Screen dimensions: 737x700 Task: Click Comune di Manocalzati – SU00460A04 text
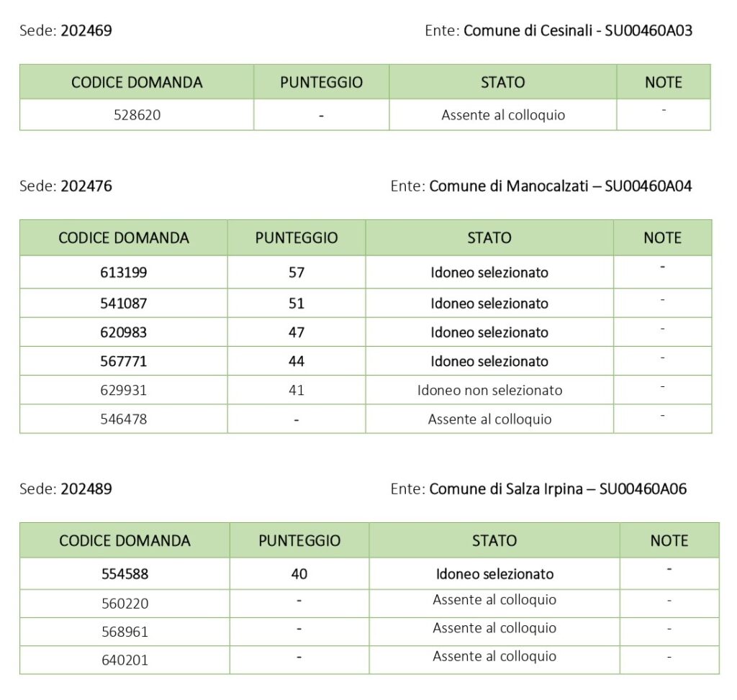[560, 186]
